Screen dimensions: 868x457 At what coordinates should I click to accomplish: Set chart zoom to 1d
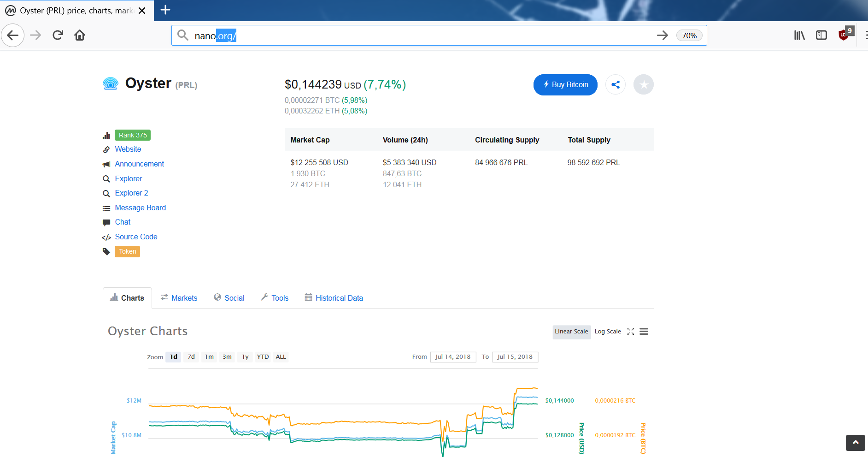pos(174,357)
